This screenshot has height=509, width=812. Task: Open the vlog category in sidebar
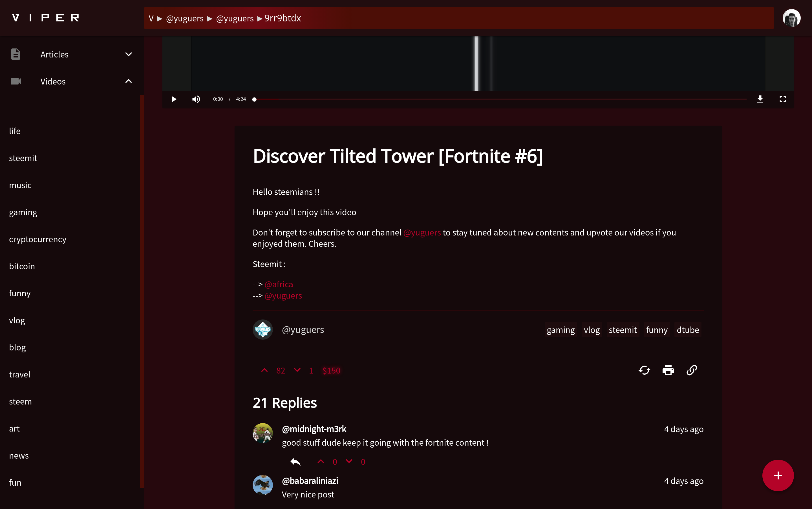pos(17,321)
